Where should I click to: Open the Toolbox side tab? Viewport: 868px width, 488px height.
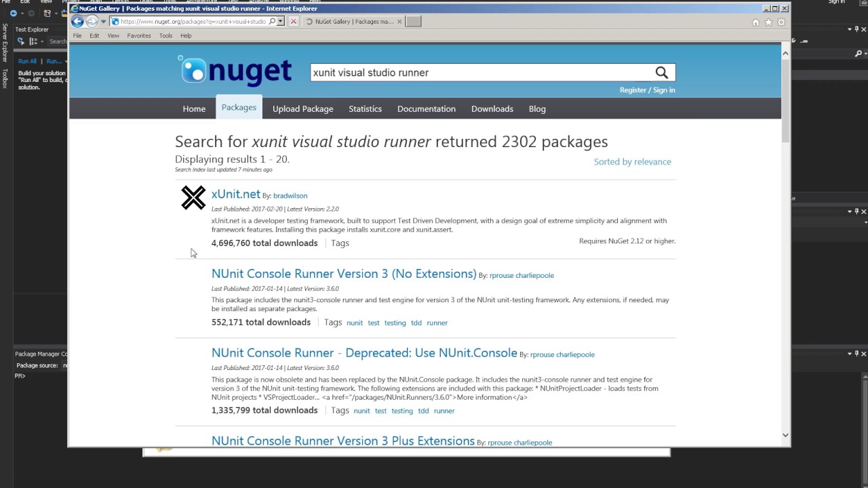[5, 78]
